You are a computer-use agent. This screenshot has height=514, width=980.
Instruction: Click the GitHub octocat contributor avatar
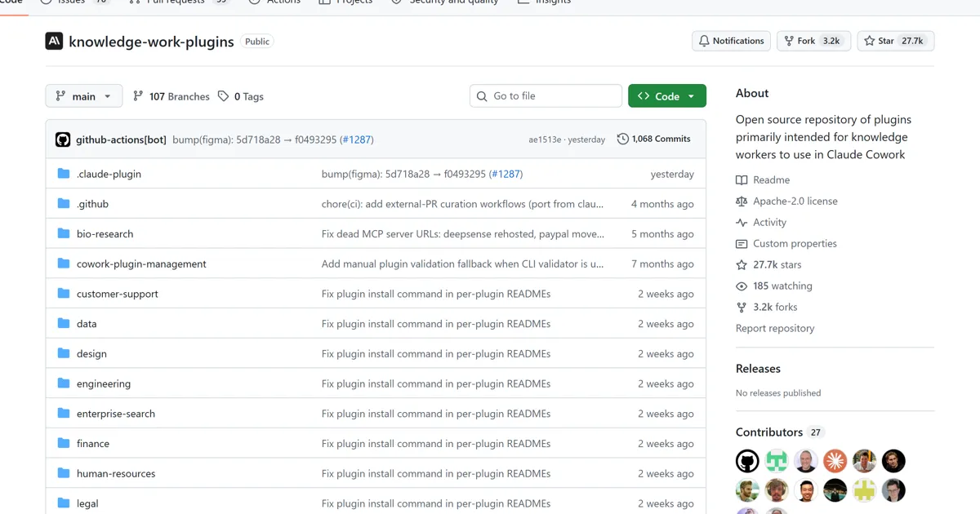coord(747,461)
